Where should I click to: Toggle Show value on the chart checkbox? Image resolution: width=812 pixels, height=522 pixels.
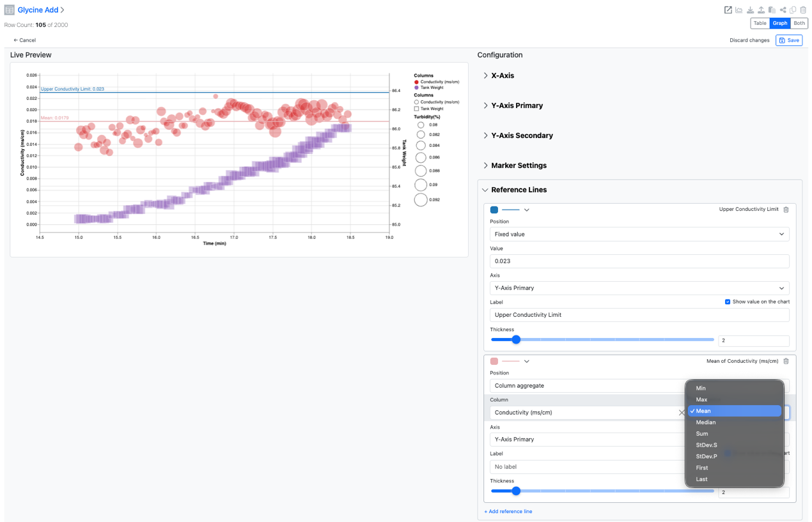pyautogui.click(x=728, y=302)
